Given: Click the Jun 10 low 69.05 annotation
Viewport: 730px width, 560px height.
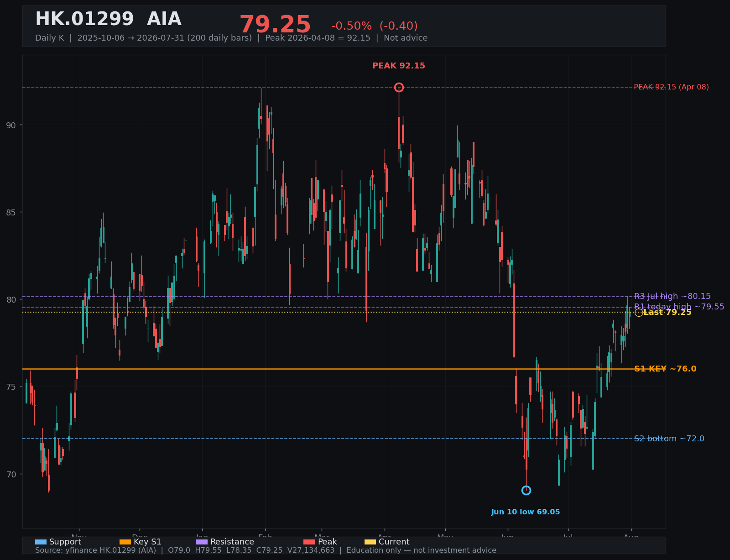Looking at the screenshot, I should click(x=526, y=512).
